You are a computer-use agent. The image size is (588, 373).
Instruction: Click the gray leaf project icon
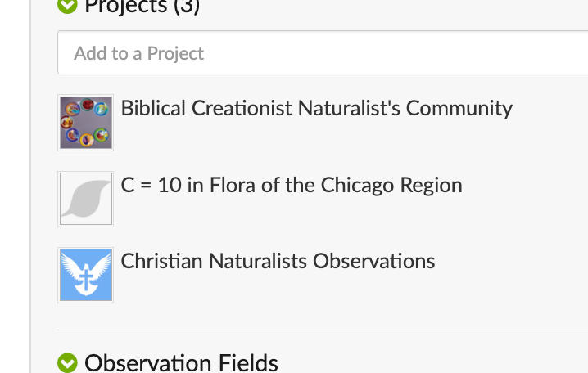tap(86, 199)
